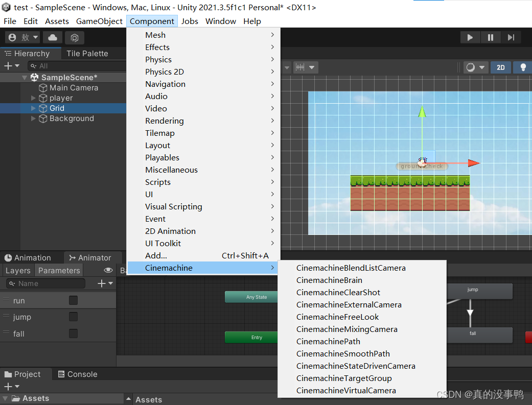Collapse the SampleScene tree node

click(25, 78)
